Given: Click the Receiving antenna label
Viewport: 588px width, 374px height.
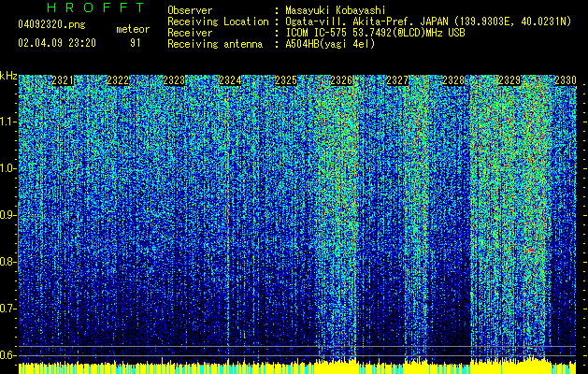Looking at the screenshot, I should click(x=215, y=44).
